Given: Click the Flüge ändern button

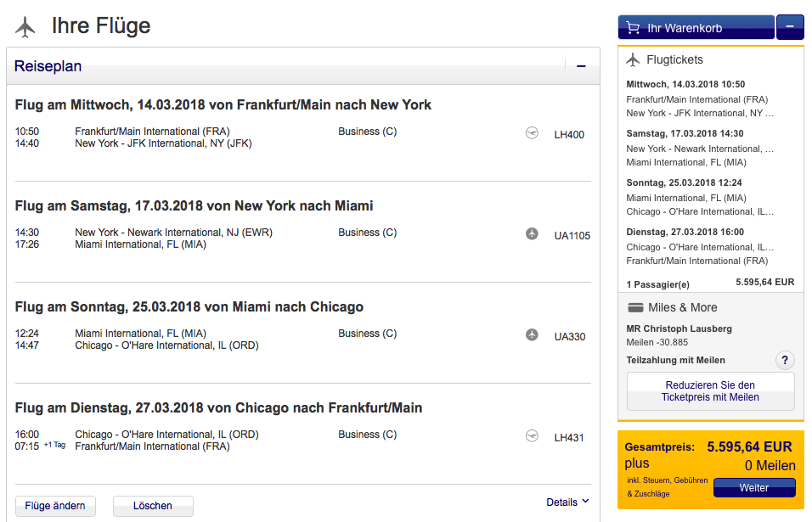Looking at the screenshot, I should click(x=55, y=506).
